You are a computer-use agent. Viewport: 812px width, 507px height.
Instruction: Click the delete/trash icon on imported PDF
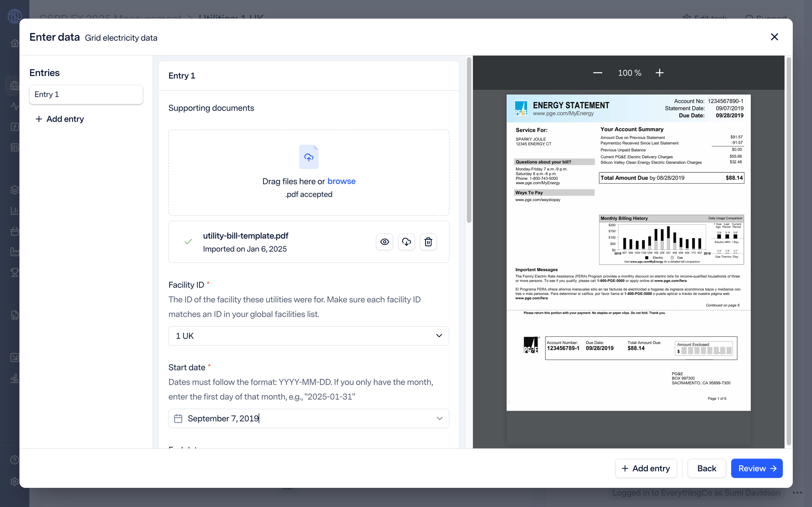(x=428, y=242)
